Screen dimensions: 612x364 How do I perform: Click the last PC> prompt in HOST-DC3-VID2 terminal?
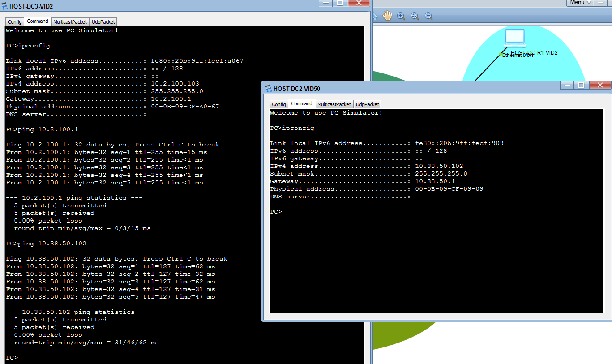pyautogui.click(x=12, y=358)
